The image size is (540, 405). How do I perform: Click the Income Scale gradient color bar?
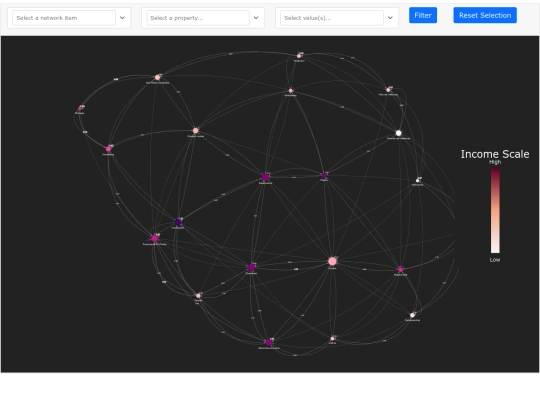click(495, 211)
